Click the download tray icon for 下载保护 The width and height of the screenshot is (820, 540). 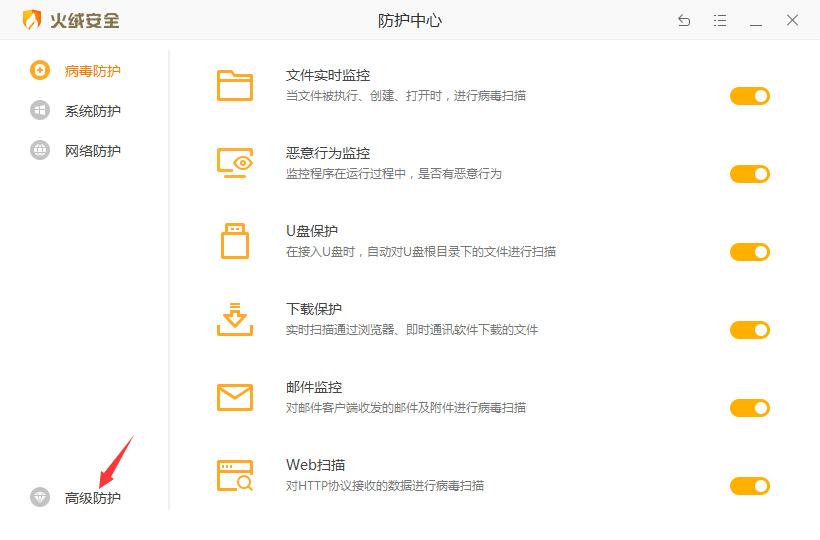click(235, 319)
